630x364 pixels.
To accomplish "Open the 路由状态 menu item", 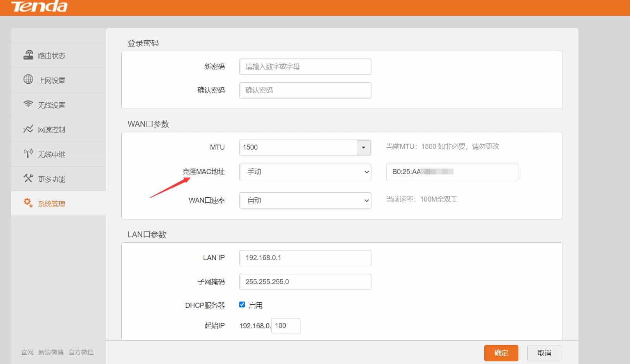I will (x=59, y=55).
